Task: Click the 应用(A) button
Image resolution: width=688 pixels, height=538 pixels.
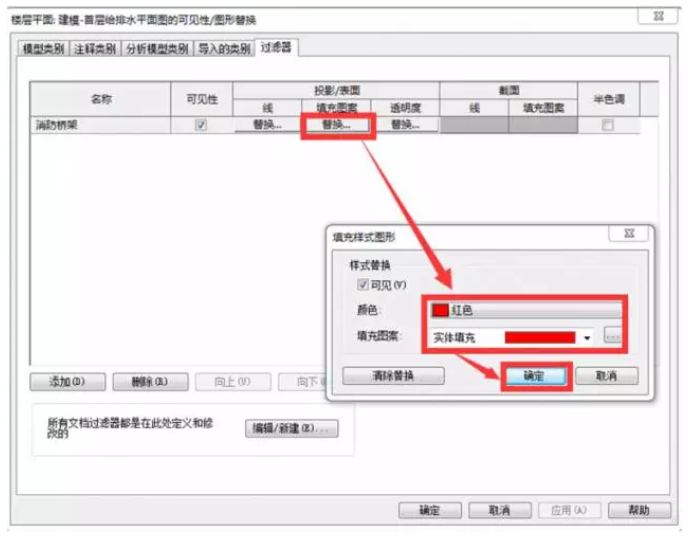Action: (569, 510)
